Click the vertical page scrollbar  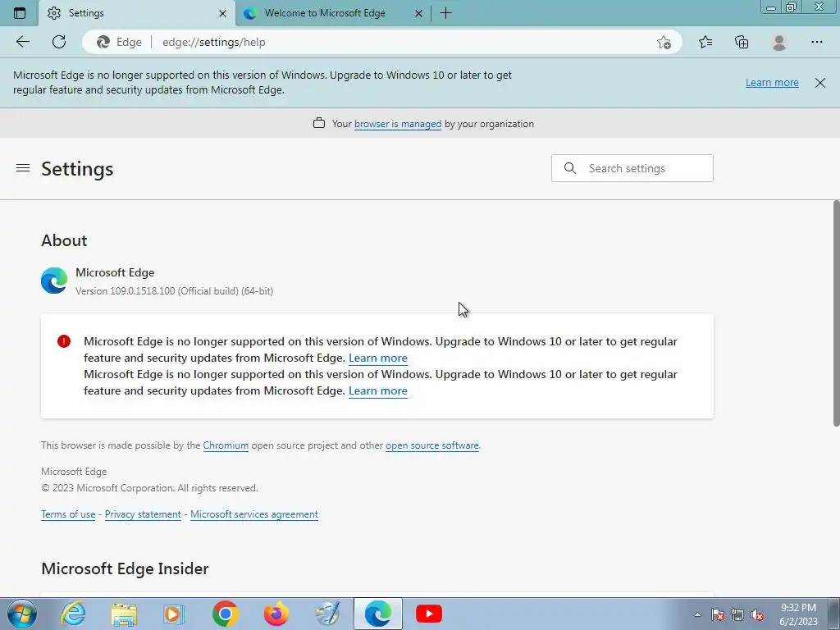pyautogui.click(x=836, y=313)
